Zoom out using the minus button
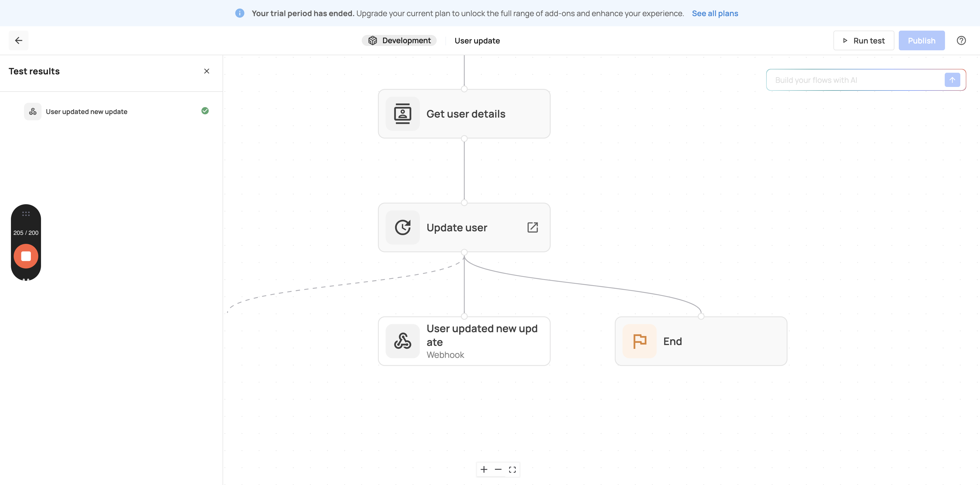Image resolution: width=980 pixels, height=485 pixels. (x=498, y=469)
